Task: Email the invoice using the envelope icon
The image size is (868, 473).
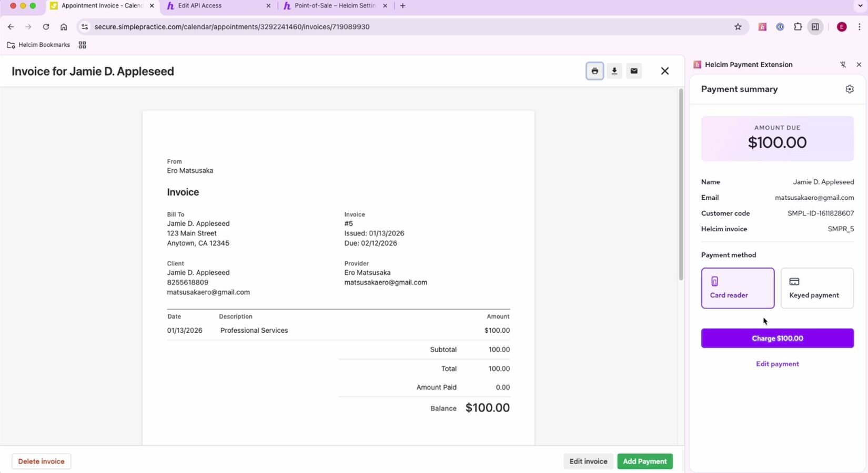Action: click(634, 71)
